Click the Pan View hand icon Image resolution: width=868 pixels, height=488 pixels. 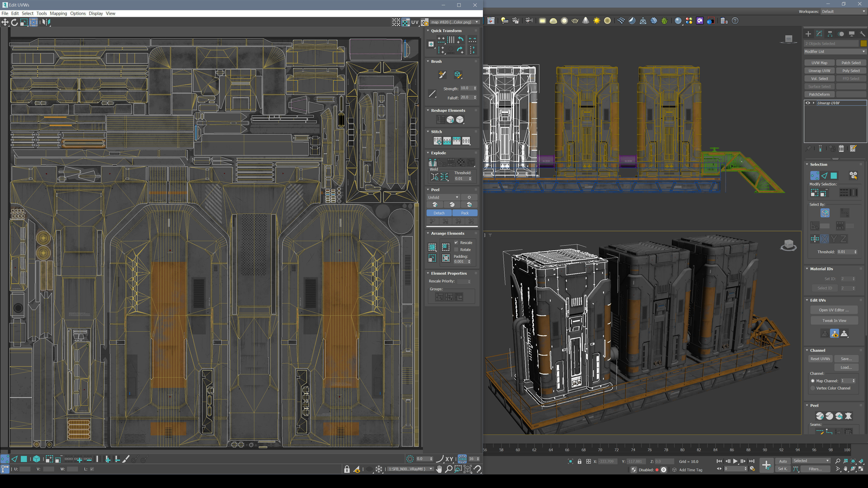tap(439, 469)
